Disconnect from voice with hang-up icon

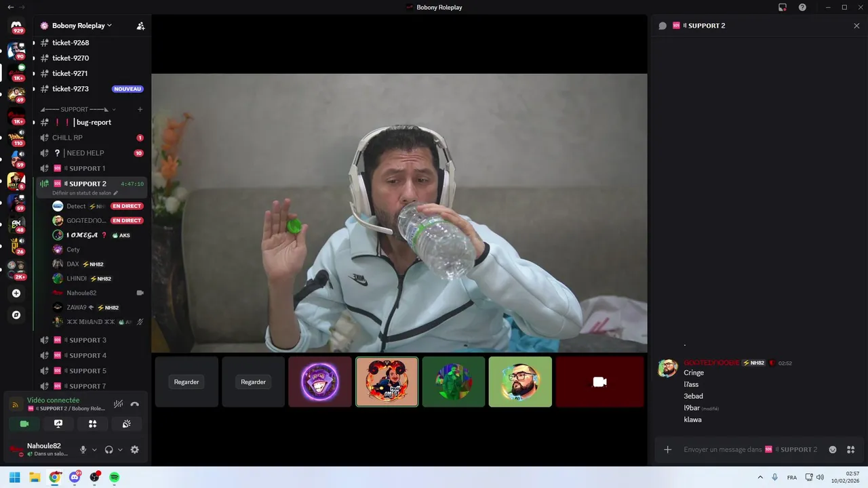[x=135, y=404]
